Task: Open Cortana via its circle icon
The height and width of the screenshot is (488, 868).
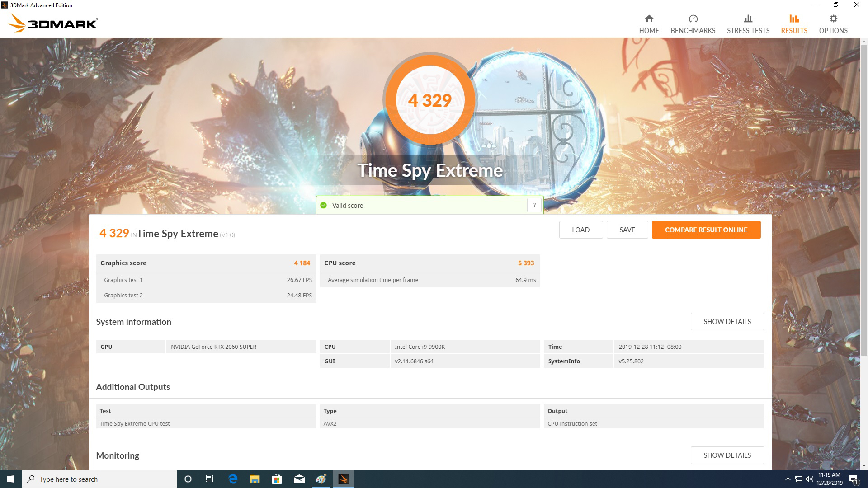Action: [x=188, y=479]
